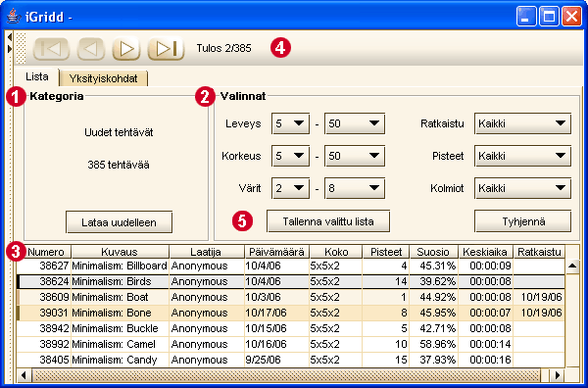Select row Minimalism: Birds
The width and height of the screenshot is (588, 388).
click(291, 281)
